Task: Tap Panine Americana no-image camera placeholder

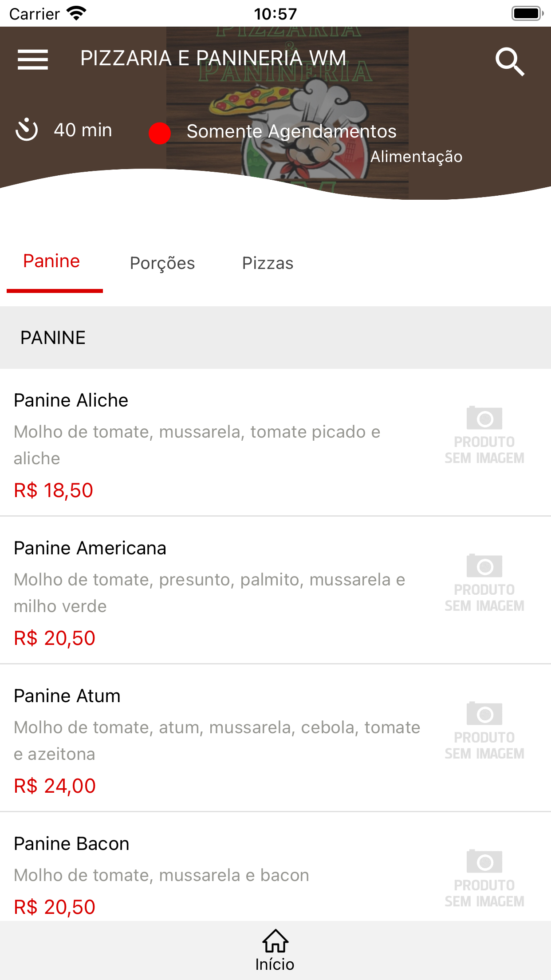Action: (484, 583)
